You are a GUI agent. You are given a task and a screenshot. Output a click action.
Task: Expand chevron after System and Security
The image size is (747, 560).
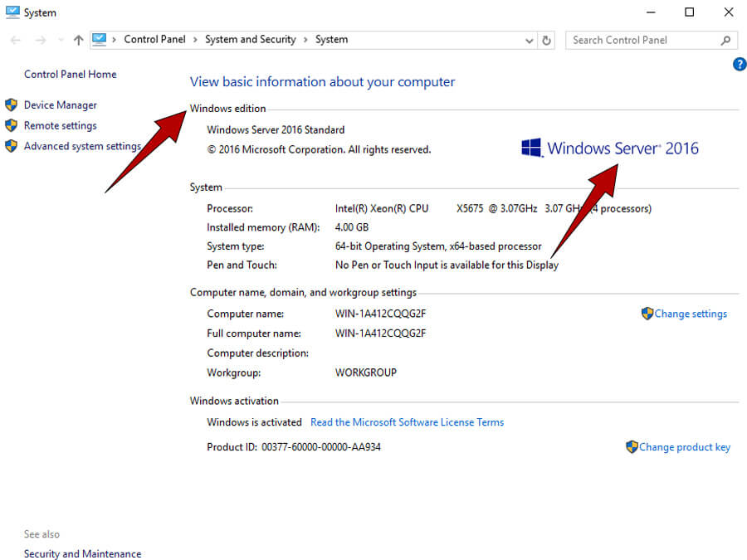click(x=305, y=40)
